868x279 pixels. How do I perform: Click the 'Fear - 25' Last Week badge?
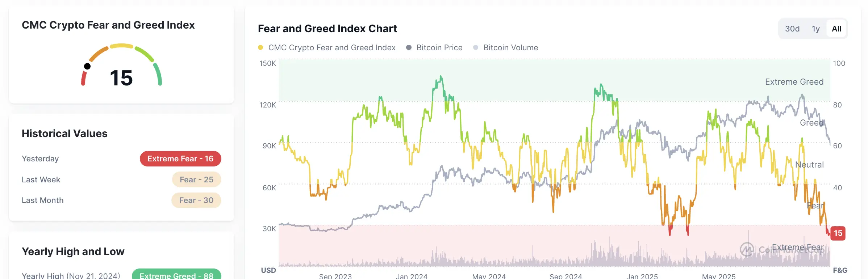[196, 179]
